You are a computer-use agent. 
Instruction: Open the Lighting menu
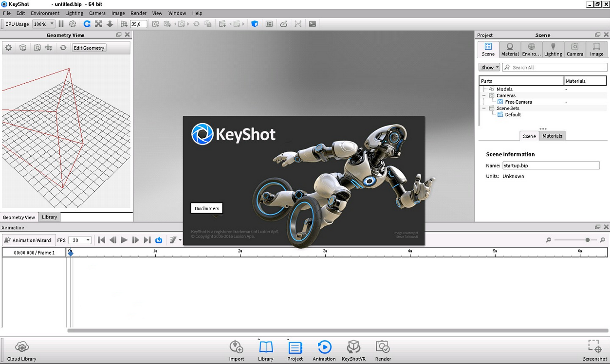click(74, 13)
